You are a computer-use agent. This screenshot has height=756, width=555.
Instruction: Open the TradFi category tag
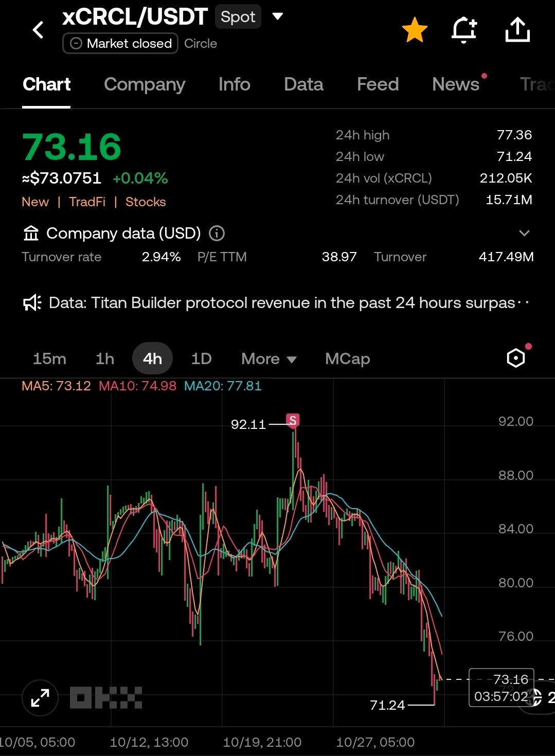pyautogui.click(x=87, y=202)
